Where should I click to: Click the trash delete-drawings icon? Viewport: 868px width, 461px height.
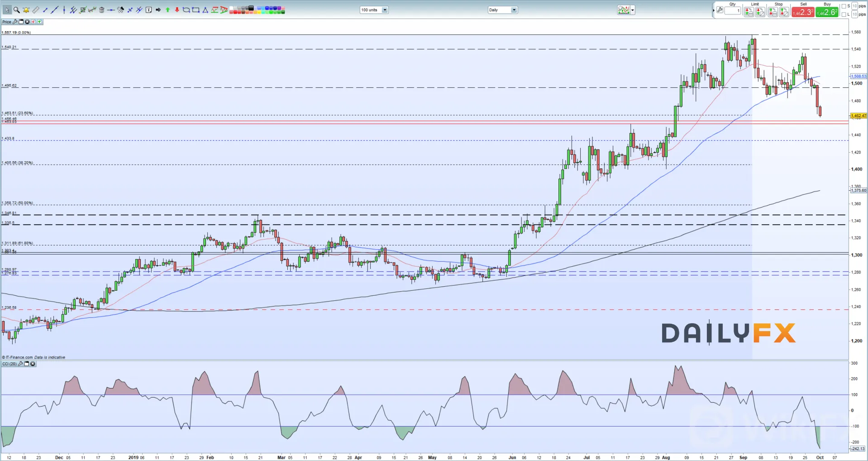[101, 10]
